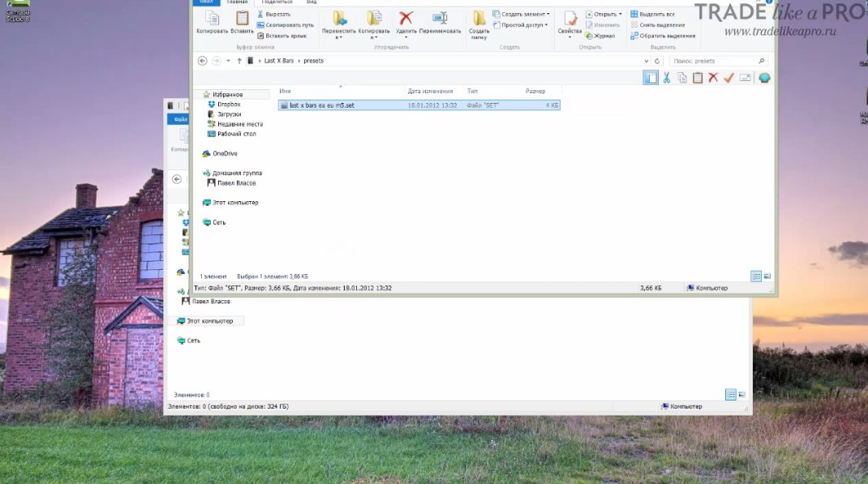Open the Поделиться ribbon tab
Image resolution: width=868 pixels, height=484 pixels.
point(277,2)
